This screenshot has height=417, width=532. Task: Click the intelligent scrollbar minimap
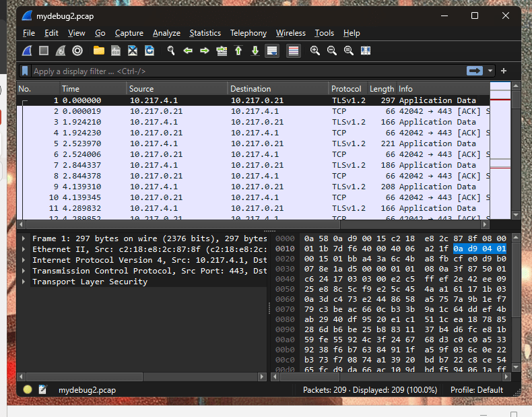click(x=500, y=150)
